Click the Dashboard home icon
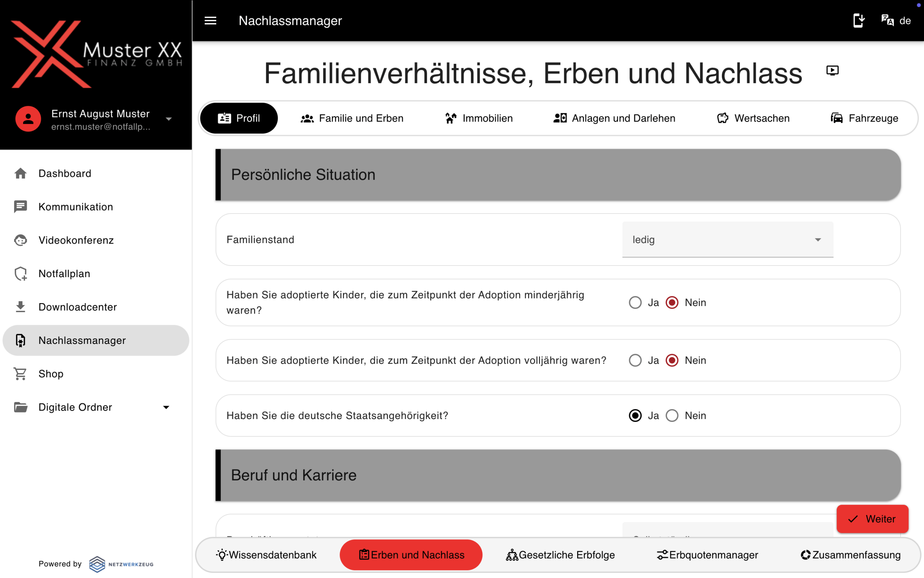Image resolution: width=924 pixels, height=578 pixels. [x=21, y=173]
